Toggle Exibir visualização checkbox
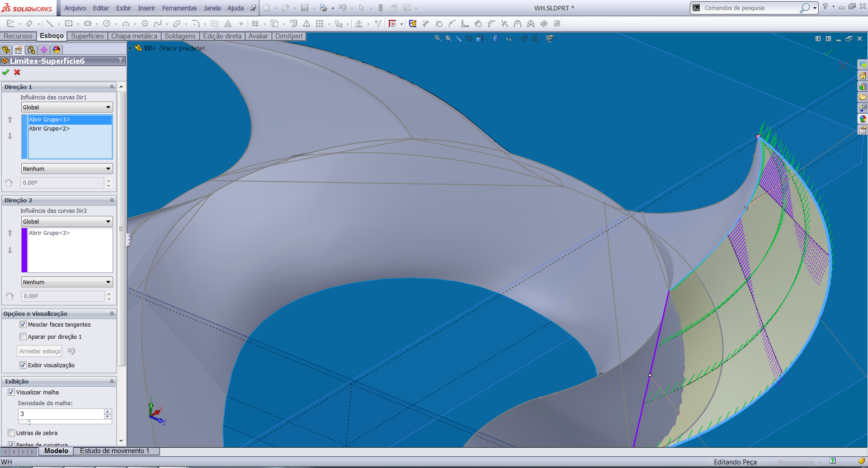Image resolution: width=868 pixels, height=468 pixels. (x=23, y=365)
